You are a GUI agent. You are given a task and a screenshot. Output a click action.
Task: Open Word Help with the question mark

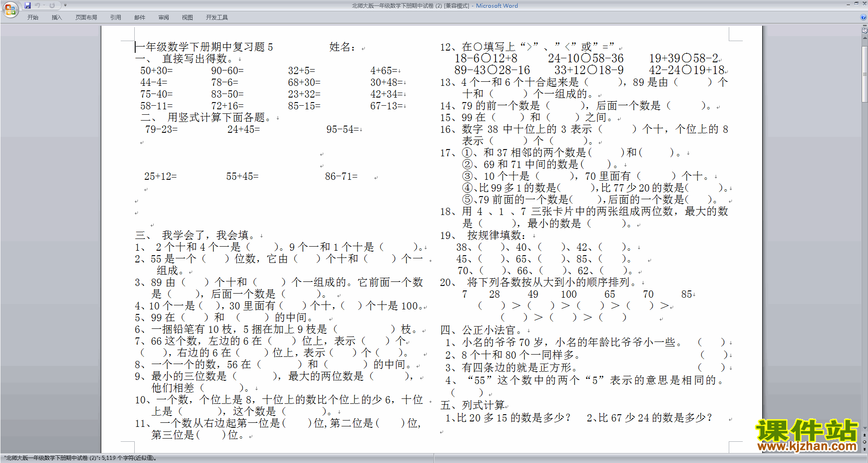coord(863,18)
